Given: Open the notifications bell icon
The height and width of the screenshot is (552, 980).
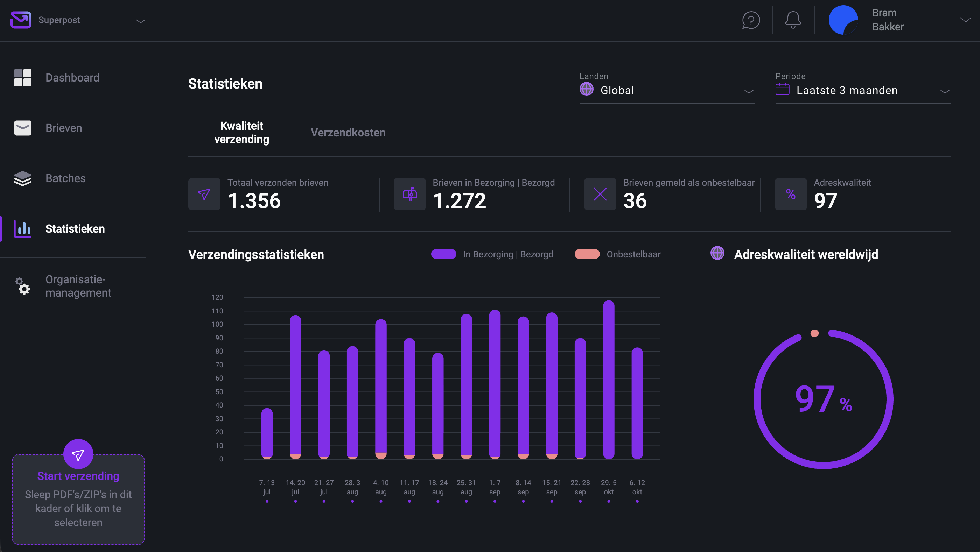Looking at the screenshot, I should 793,20.
